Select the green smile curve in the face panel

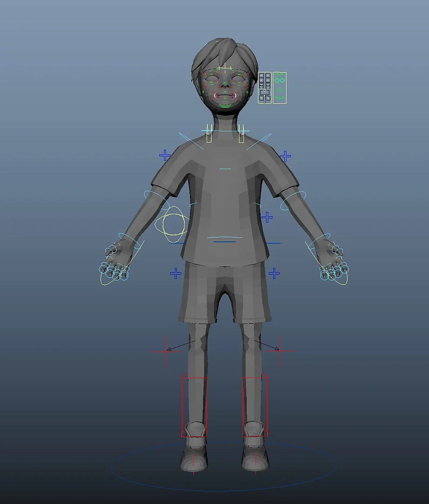point(280,97)
